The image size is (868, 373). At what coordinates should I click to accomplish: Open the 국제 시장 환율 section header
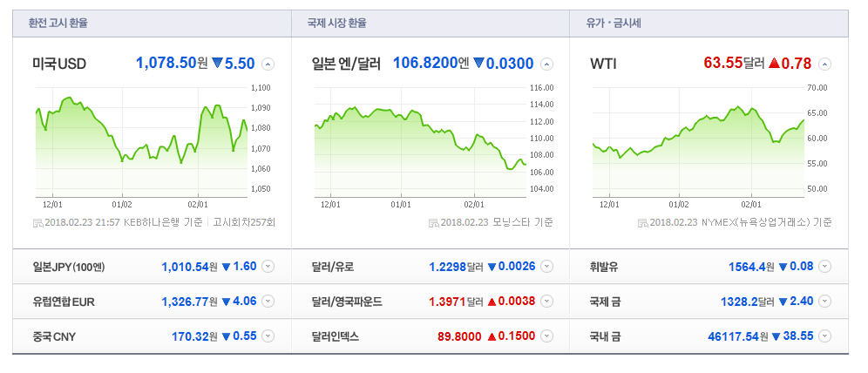coord(336,24)
